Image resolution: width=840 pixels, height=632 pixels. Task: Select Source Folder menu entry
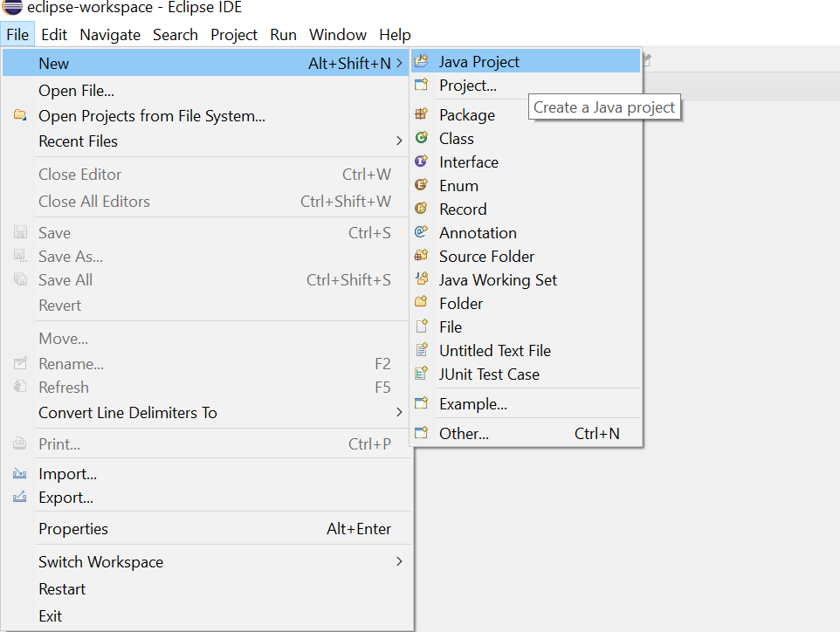pyautogui.click(x=526, y=256)
